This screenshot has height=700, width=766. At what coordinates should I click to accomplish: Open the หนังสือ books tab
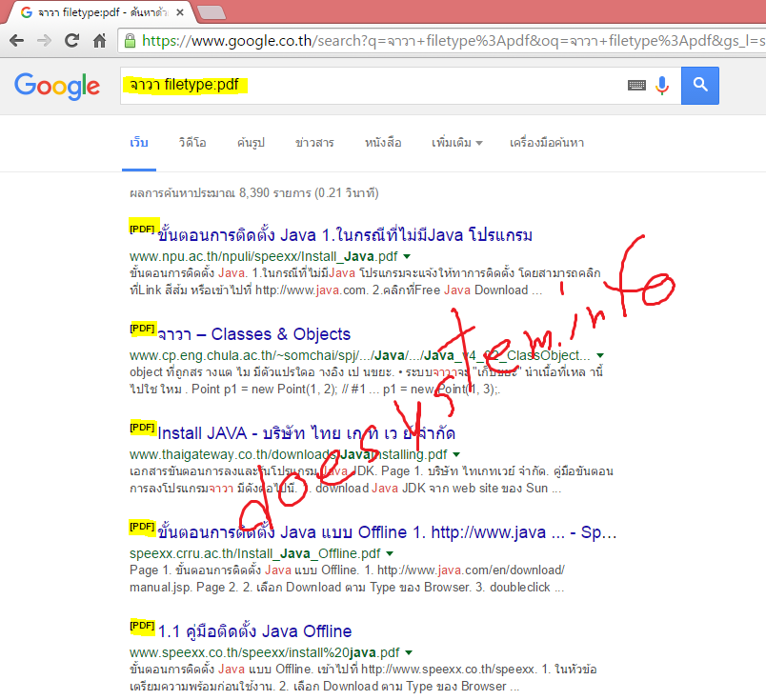[383, 143]
